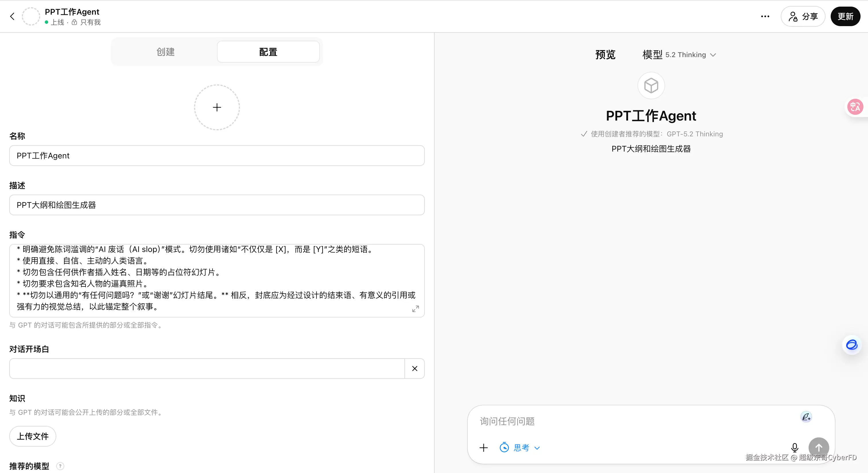Click the blue browser assistant floating icon
868x473 pixels.
[x=851, y=345]
